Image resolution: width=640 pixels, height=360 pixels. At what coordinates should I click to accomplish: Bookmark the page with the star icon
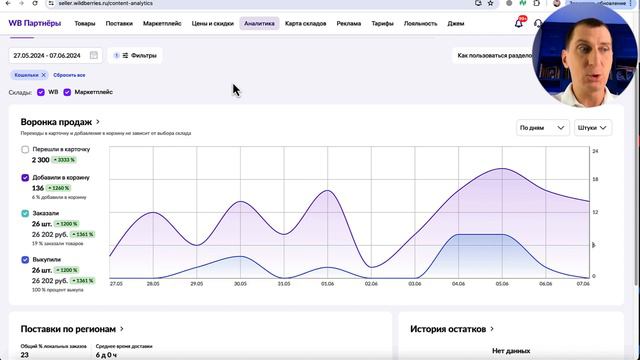point(491,3)
